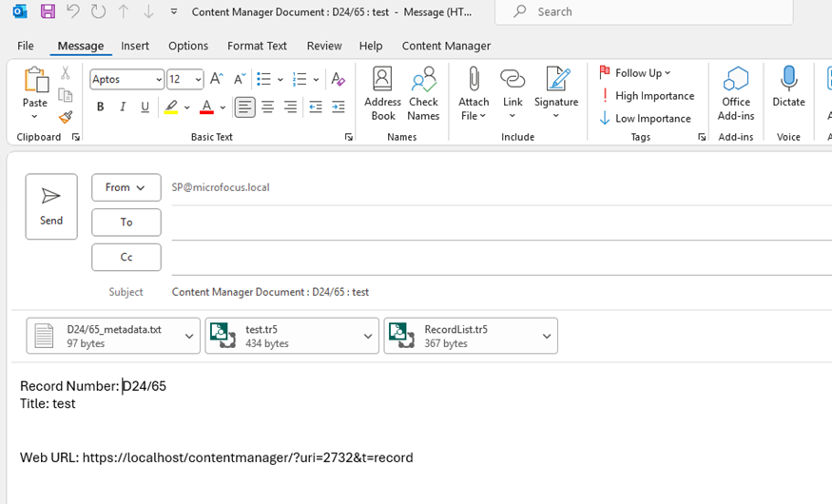
Task: Switch to the Content Manager tab
Action: pyautogui.click(x=446, y=47)
